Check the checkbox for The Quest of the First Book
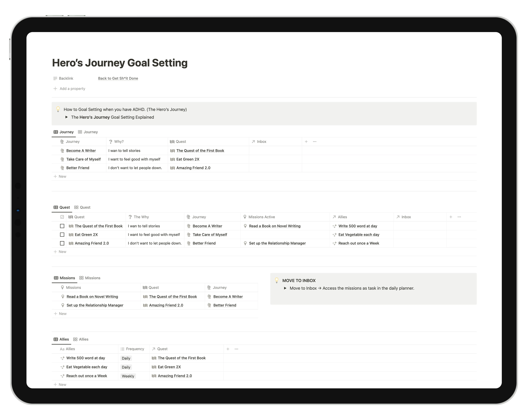The image size is (527, 420). (62, 226)
